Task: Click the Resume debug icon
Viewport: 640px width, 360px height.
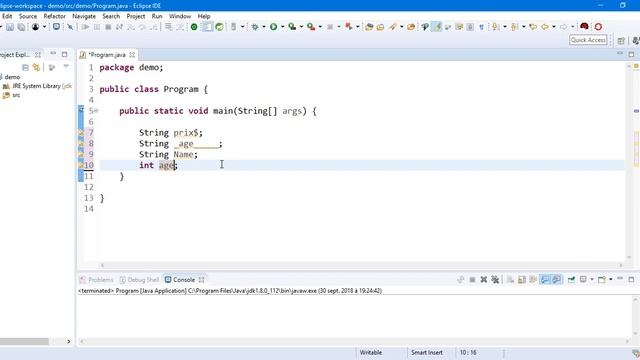Action: [x=85, y=27]
